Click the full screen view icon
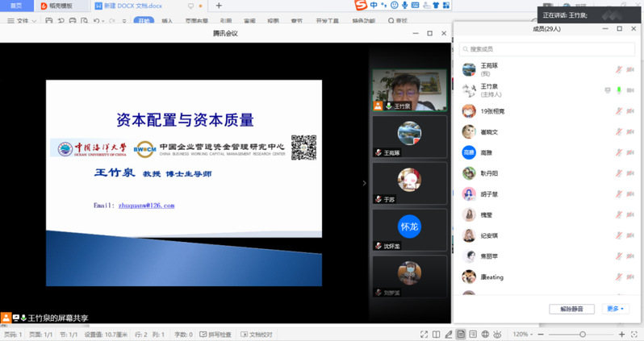This screenshot has width=644, height=341. click(424, 334)
